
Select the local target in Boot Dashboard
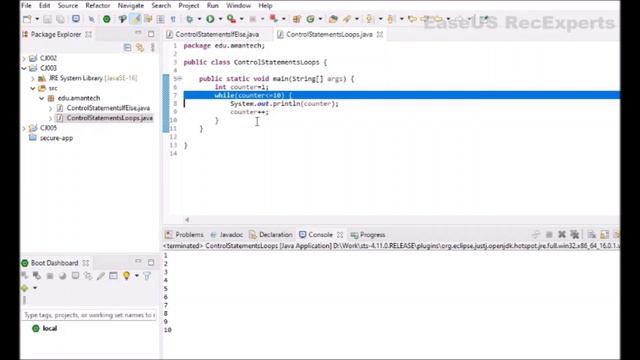[50, 328]
